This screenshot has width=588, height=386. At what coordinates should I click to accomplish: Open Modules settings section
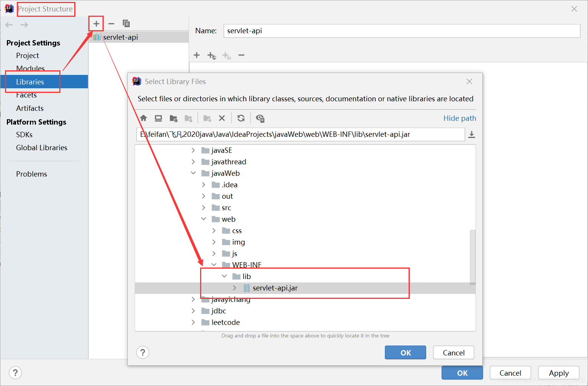click(x=30, y=68)
